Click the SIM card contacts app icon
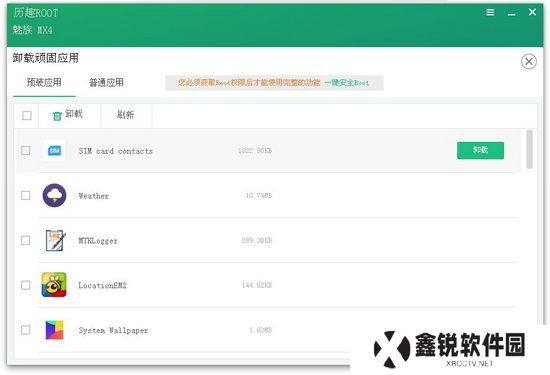550x375 pixels. coord(54,150)
